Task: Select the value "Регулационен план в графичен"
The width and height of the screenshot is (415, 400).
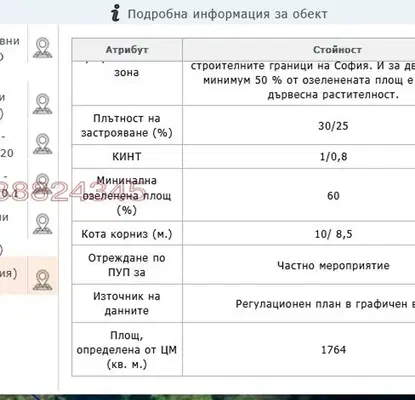Action: tap(322, 304)
